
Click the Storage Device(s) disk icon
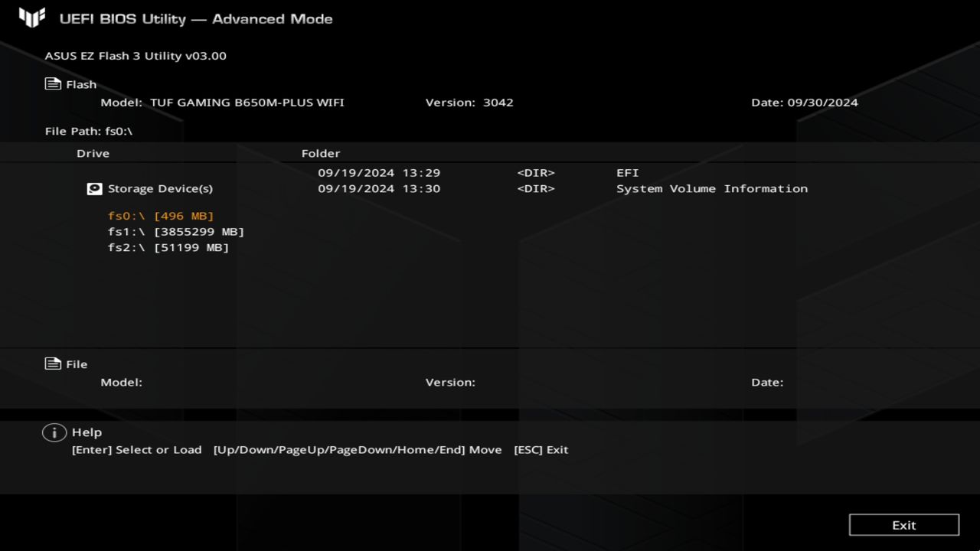94,188
